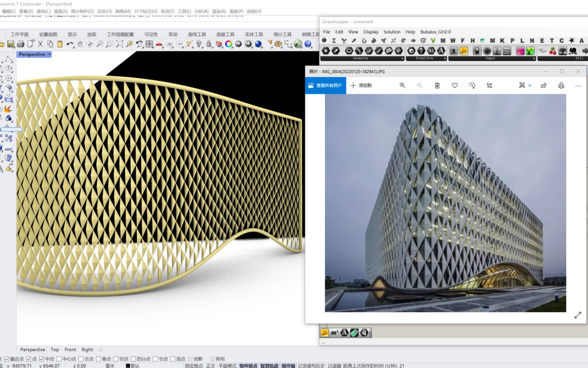Click the crop icon in Photos toolbar

tap(489, 86)
